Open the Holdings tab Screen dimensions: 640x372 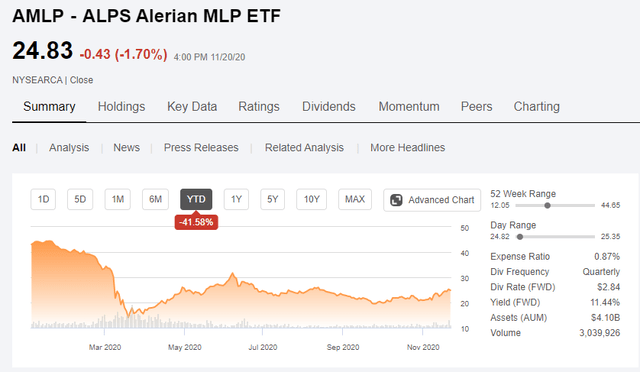click(x=121, y=107)
